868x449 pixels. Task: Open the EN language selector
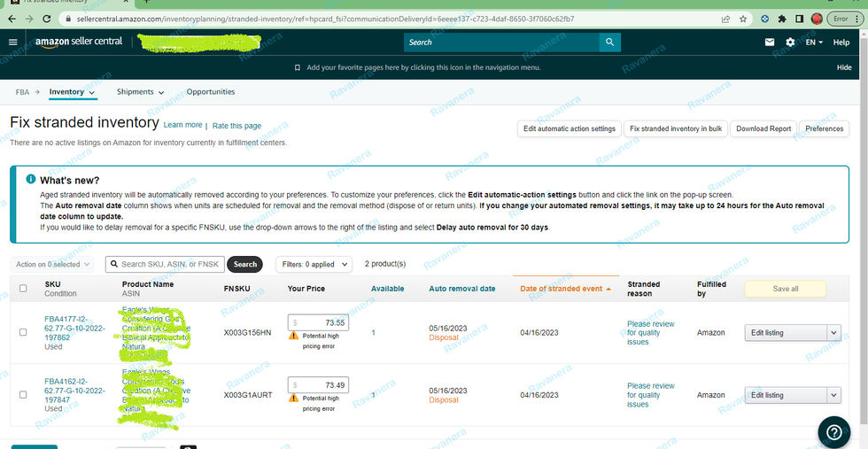pos(814,43)
